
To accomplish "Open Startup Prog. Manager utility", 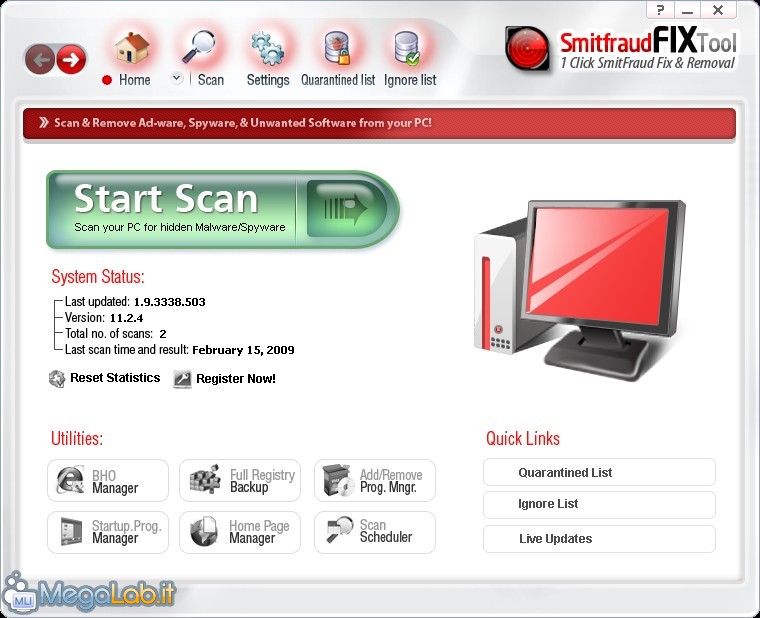I will (108, 532).
